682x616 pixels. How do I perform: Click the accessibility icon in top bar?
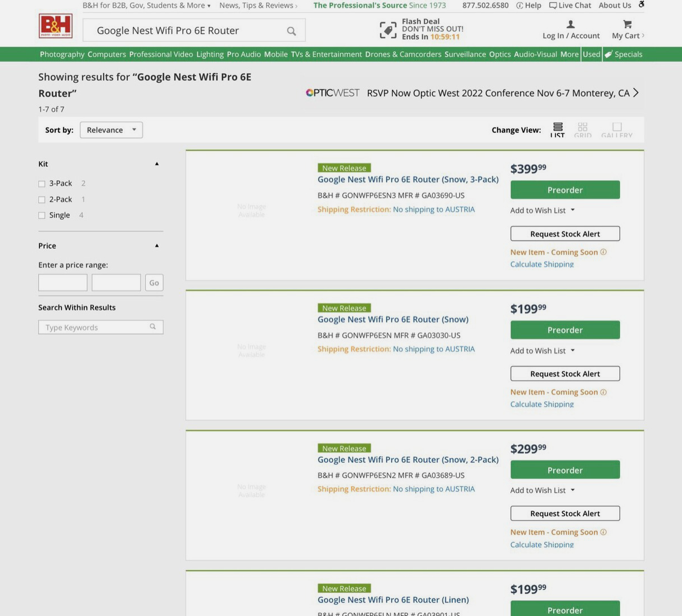[641, 5]
